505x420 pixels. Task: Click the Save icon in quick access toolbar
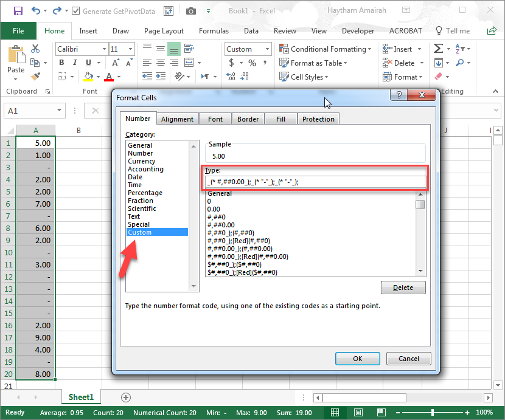[x=18, y=11]
